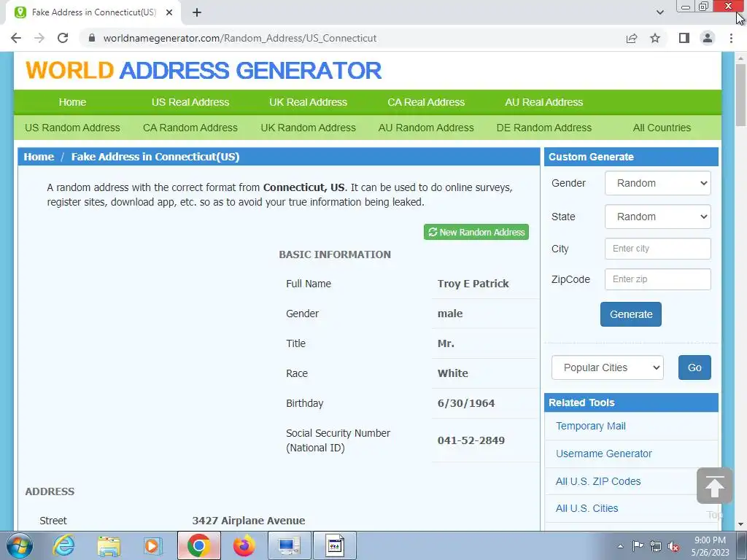Image resolution: width=747 pixels, height=560 pixels.
Task: Focus the Enter zip field
Action: pos(657,279)
